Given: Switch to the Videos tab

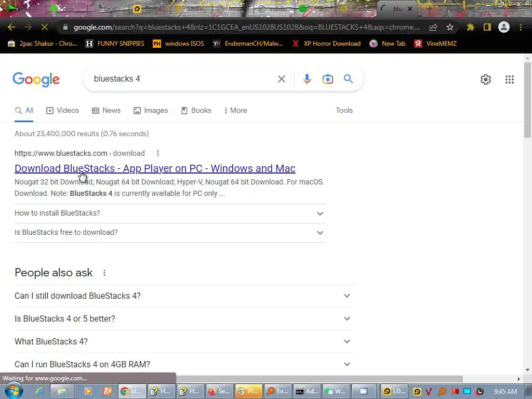Looking at the screenshot, I should [x=63, y=111].
